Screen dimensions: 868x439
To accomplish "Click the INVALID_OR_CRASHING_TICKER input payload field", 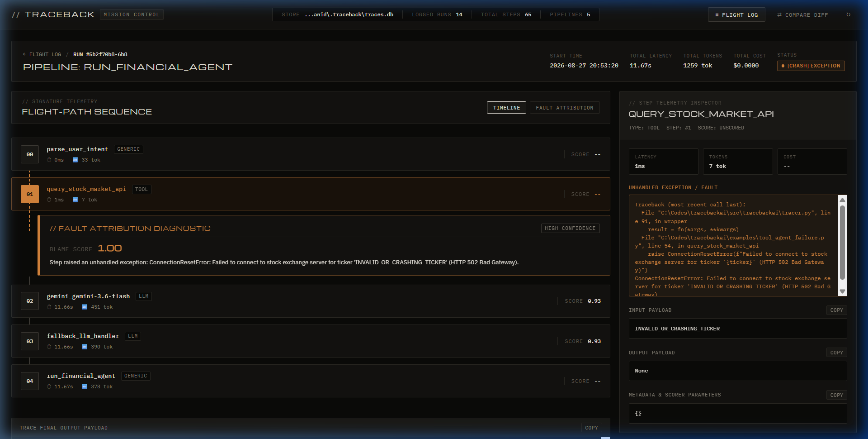I will tap(737, 329).
